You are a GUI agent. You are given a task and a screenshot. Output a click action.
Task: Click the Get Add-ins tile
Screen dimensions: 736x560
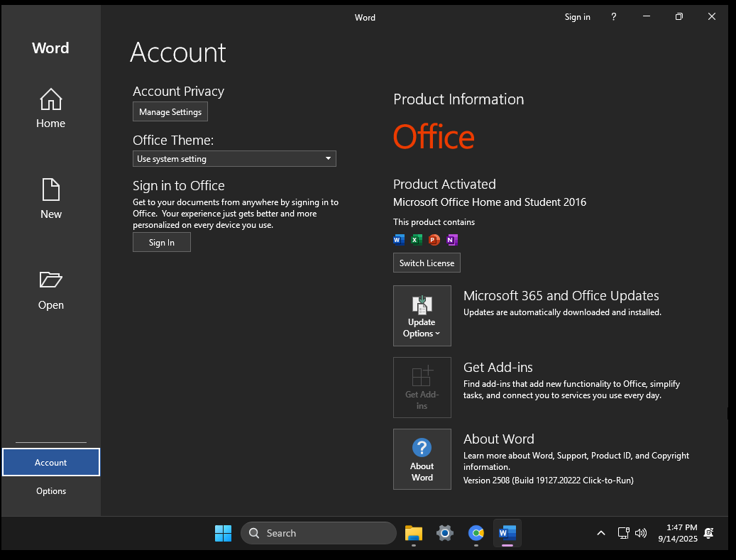[x=422, y=388]
